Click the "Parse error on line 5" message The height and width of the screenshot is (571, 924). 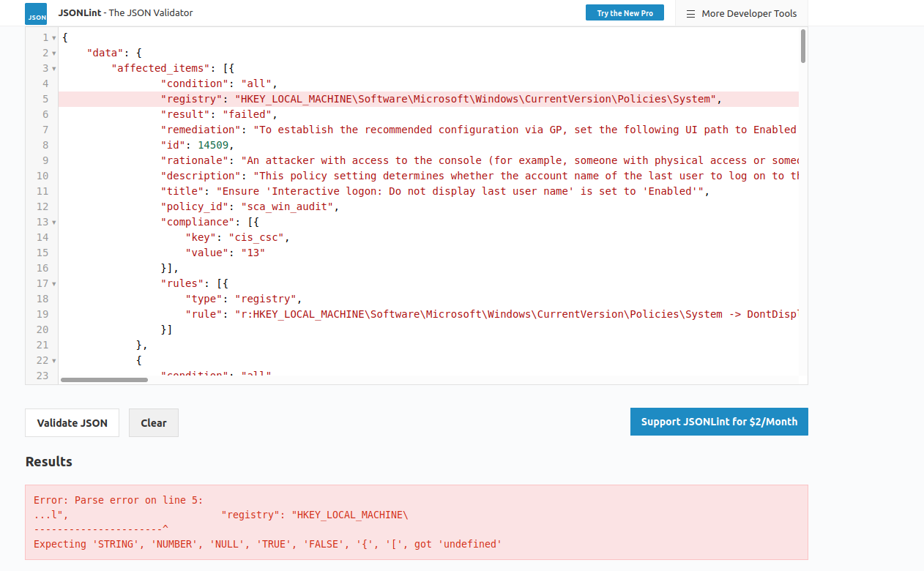(119, 500)
